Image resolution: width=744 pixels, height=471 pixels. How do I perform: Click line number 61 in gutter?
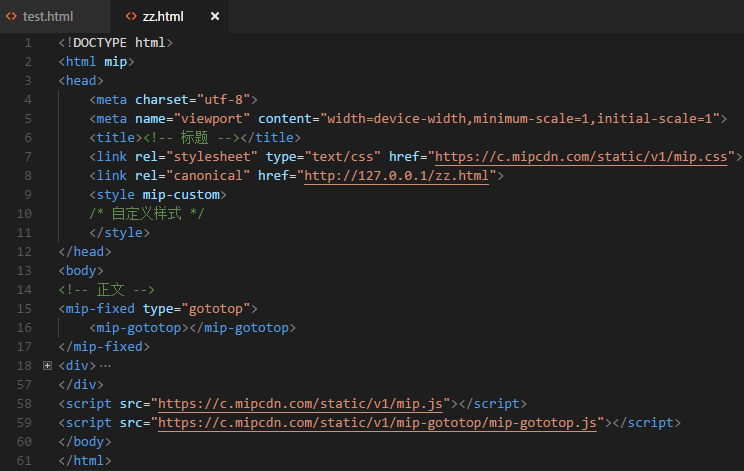coord(24,461)
